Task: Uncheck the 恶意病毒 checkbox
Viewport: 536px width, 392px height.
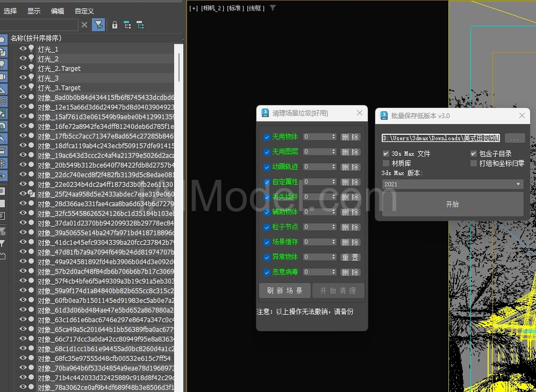Action: point(267,272)
